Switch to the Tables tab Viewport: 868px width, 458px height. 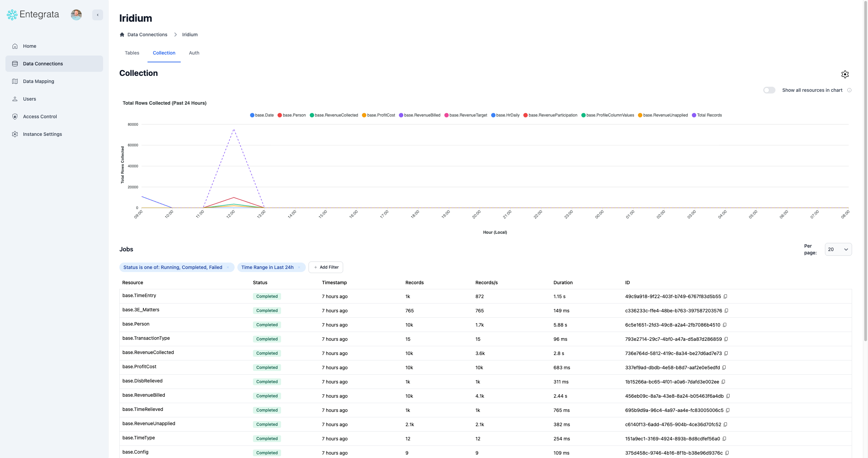point(132,53)
